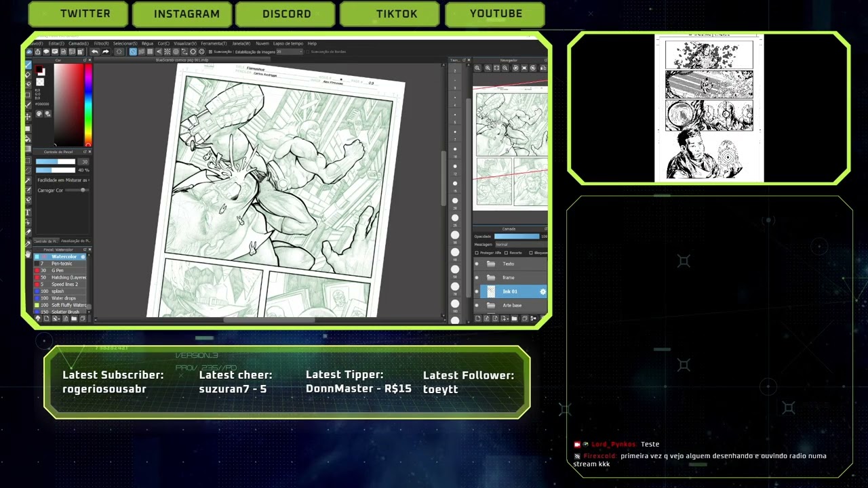Screen dimensions: 868x488
Task: Click the vertical hue strip in Cor panel
Action: tap(88, 105)
